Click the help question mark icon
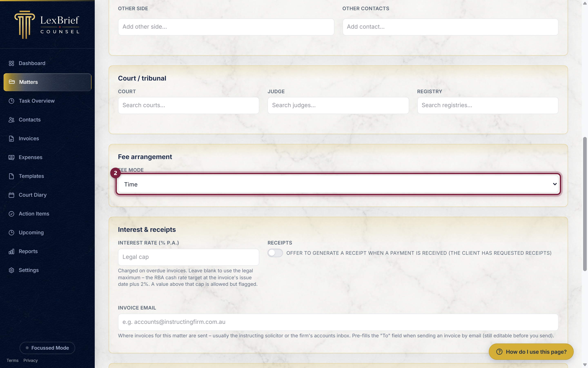The image size is (588, 368). [499, 352]
